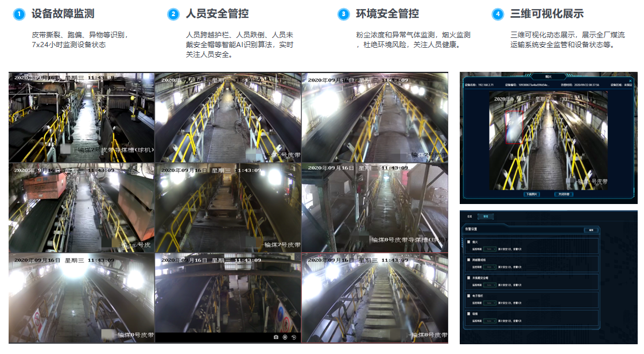Screen dimensions: 644x354
Task: Click the camera snapshot icon on bottom-middle feed
Action: point(276,337)
